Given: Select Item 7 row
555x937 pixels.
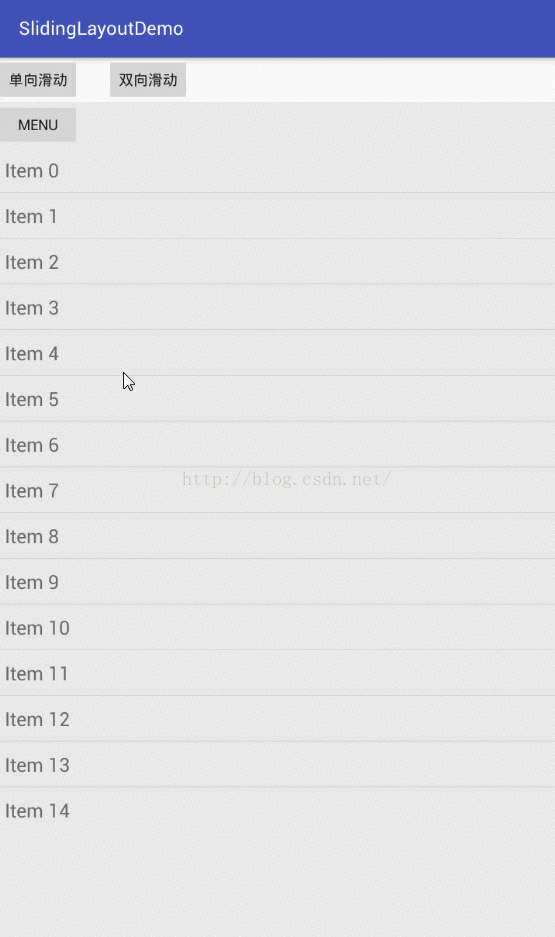Looking at the screenshot, I should coord(277,490).
